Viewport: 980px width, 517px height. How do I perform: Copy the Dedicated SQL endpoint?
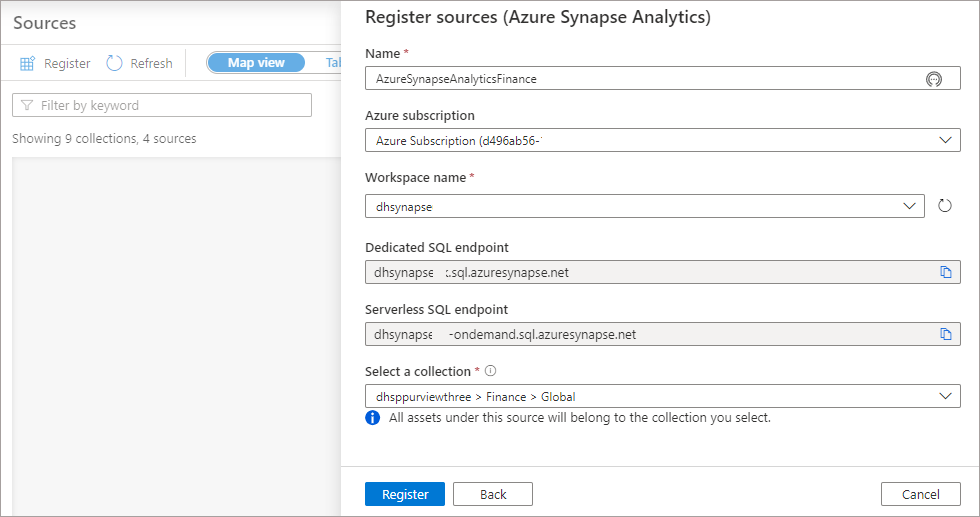(946, 272)
